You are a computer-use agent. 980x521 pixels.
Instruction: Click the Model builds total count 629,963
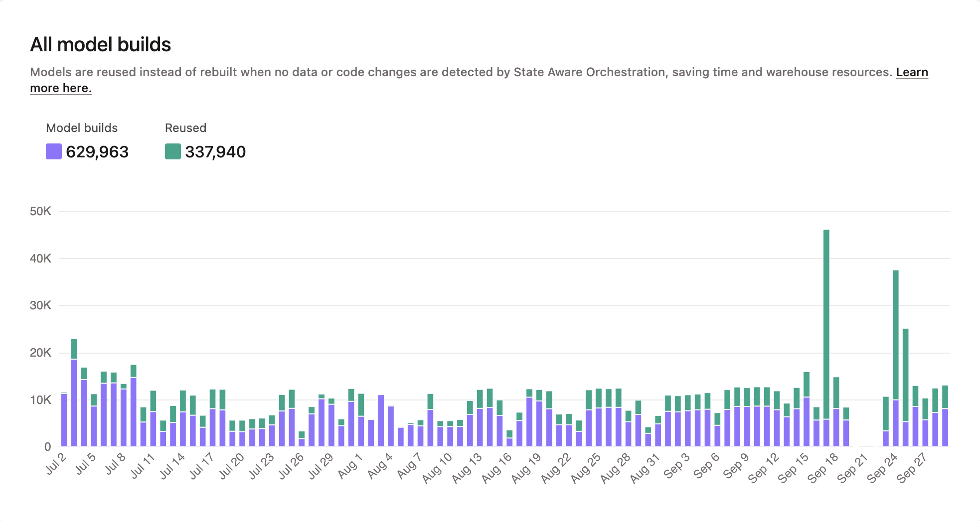[x=98, y=152]
